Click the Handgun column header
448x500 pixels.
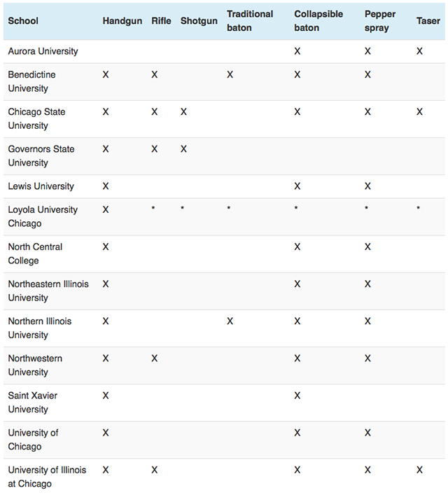[122, 21]
